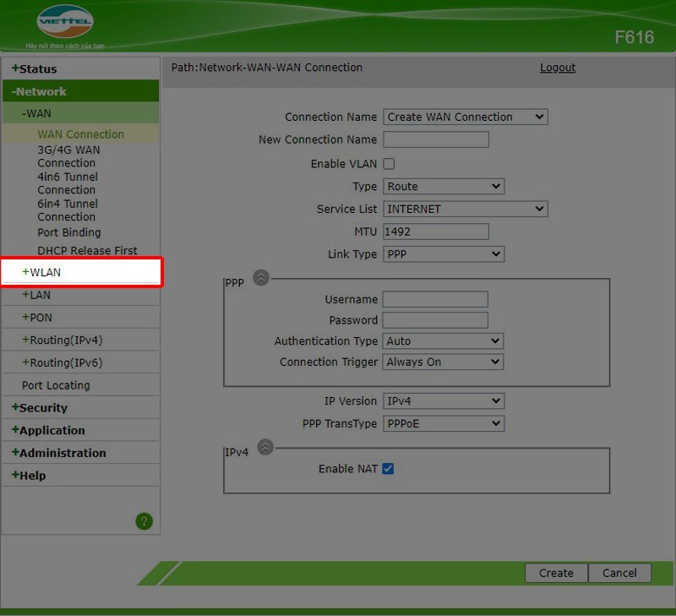Open the Type dropdown set to Route

(444, 187)
